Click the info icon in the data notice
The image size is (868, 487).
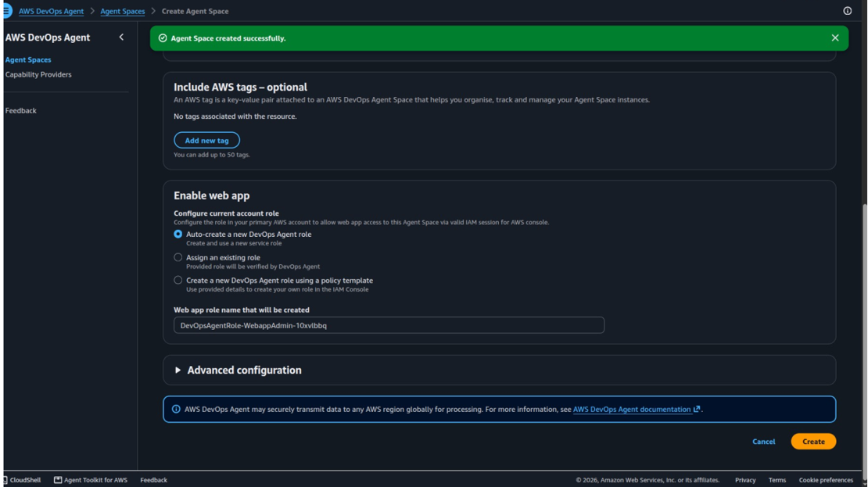(176, 409)
